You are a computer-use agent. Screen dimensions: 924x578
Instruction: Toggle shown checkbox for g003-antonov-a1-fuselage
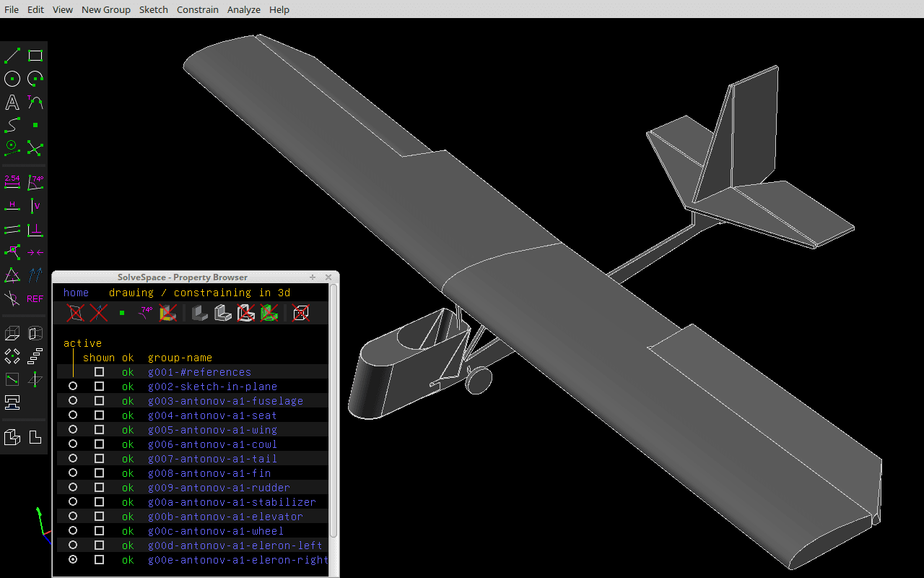(99, 401)
